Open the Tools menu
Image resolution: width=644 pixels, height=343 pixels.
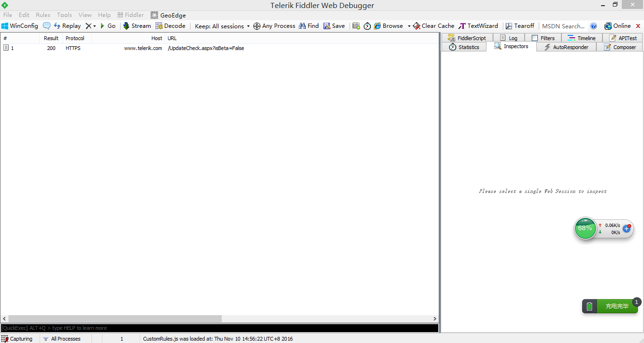click(65, 15)
